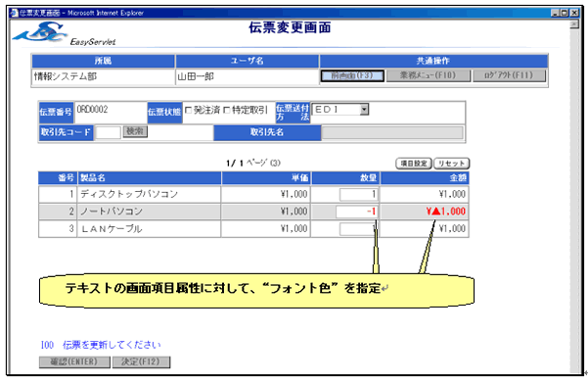Click the quantity field for LANケーブル
588x381 pixels.
[x=358, y=229]
